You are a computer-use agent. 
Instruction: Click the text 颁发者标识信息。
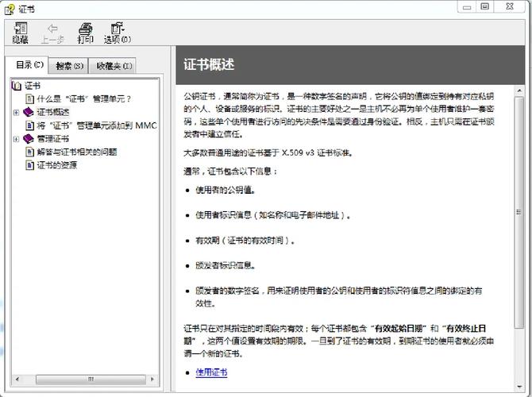click(x=226, y=265)
